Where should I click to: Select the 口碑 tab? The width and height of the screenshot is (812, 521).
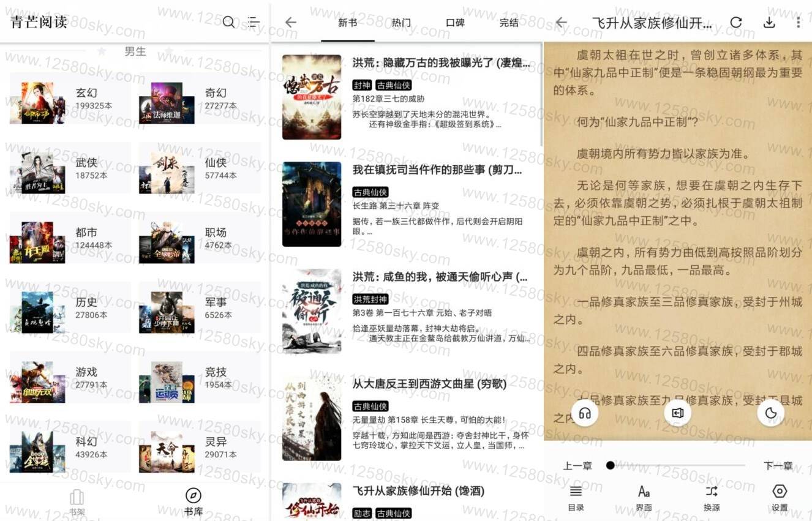click(455, 23)
